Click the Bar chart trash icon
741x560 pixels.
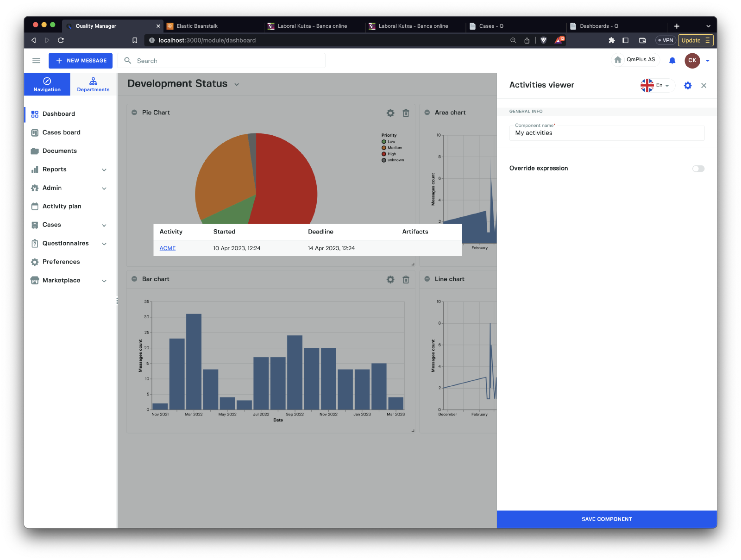pos(406,279)
